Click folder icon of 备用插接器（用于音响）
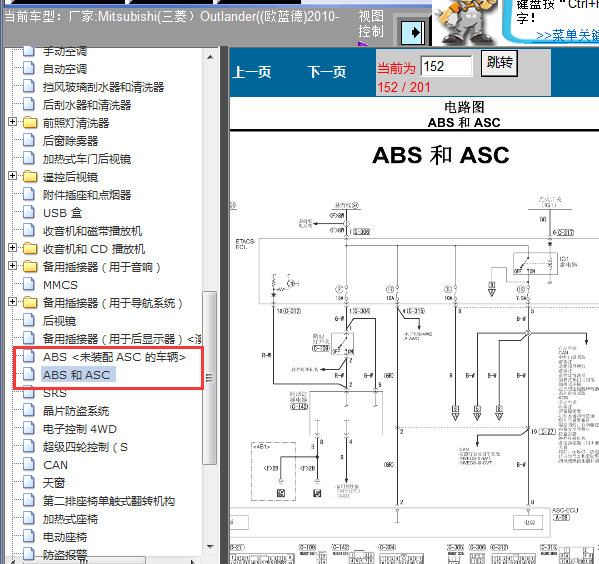 click(x=29, y=266)
